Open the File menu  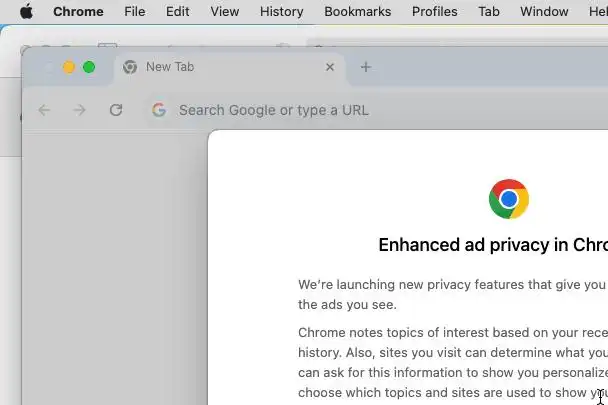135,12
